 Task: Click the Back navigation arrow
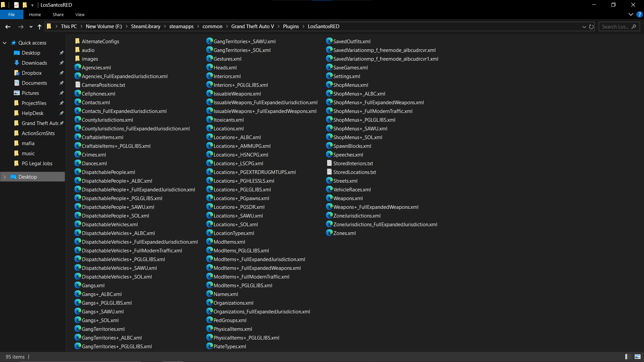8,27
